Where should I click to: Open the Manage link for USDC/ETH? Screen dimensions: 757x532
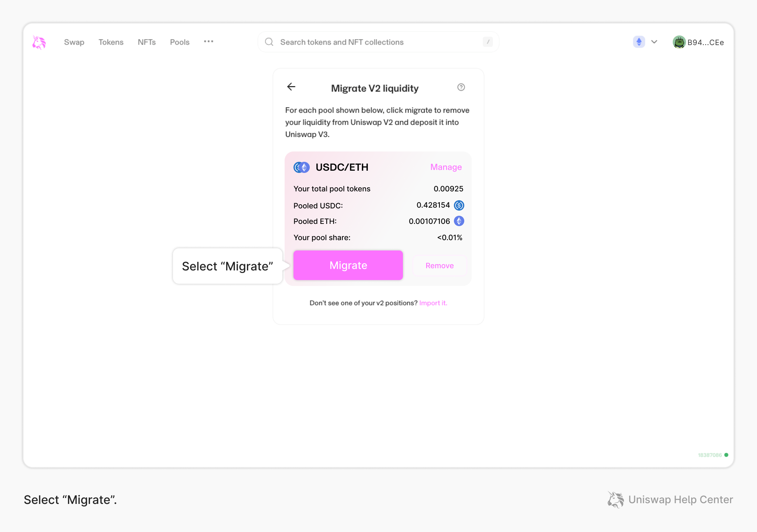[445, 167]
